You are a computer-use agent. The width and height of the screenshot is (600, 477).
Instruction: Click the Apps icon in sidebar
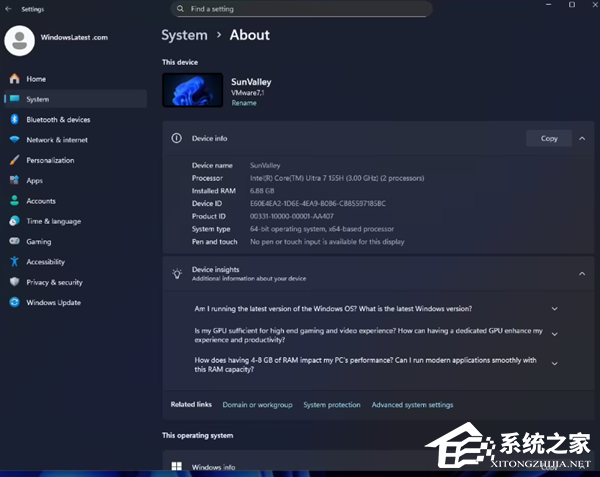(x=15, y=180)
